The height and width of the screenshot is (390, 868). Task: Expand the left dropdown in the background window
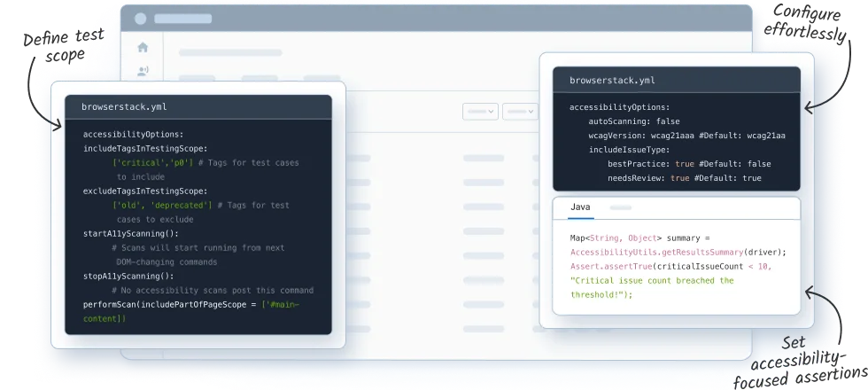coord(480,112)
